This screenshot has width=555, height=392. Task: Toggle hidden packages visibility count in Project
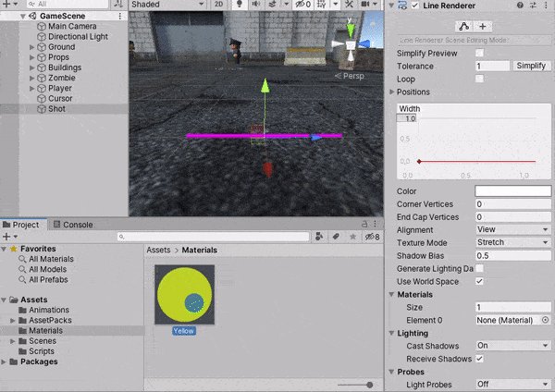(373, 237)
